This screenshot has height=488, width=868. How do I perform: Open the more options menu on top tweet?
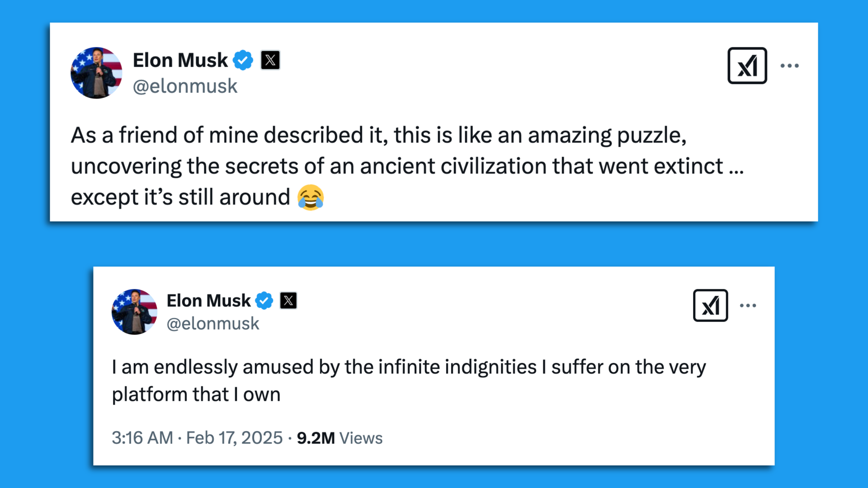coord(790,66)
